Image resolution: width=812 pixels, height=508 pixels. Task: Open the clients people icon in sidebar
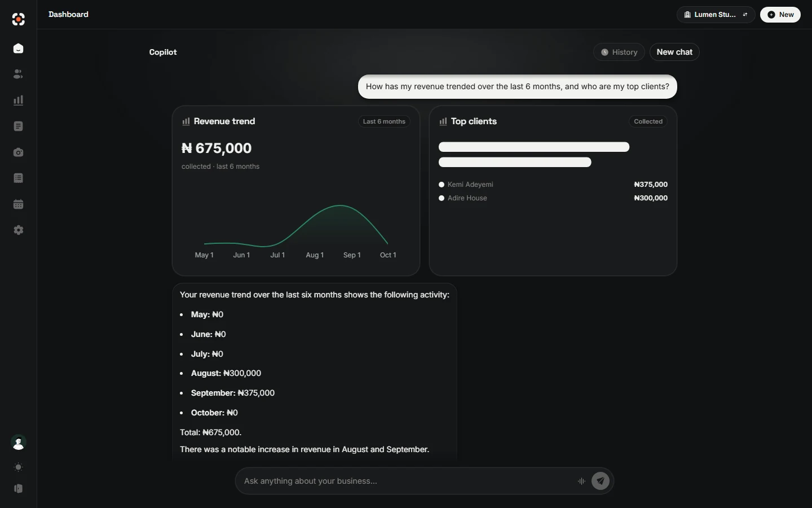tap(19, 74)
